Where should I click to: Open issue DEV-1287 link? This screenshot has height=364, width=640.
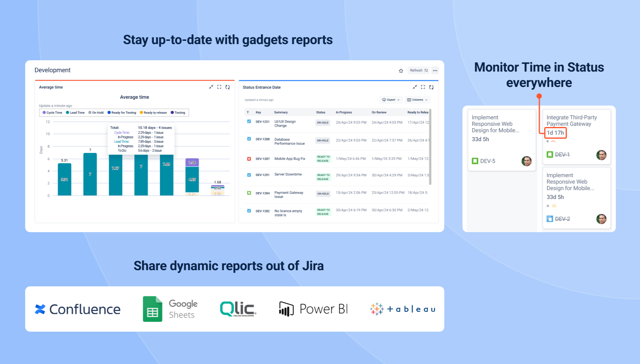point(263,159)
